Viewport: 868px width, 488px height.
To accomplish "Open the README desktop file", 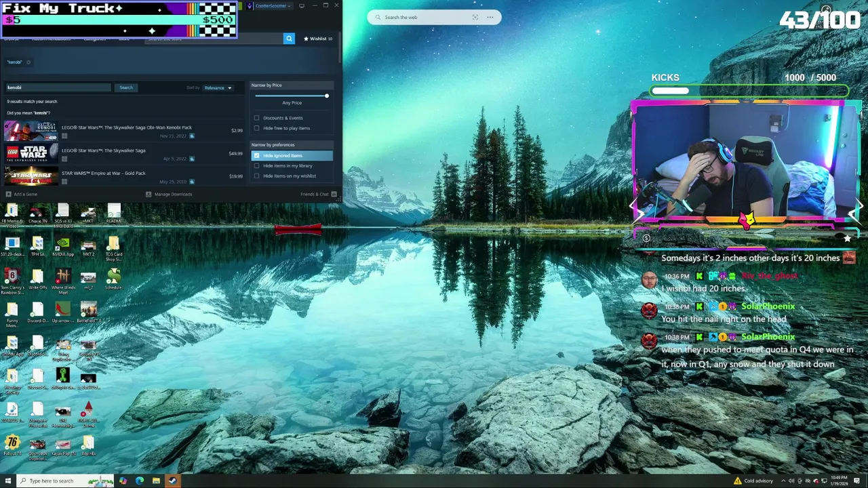I will pyautogui.click(x=113, y=213).
